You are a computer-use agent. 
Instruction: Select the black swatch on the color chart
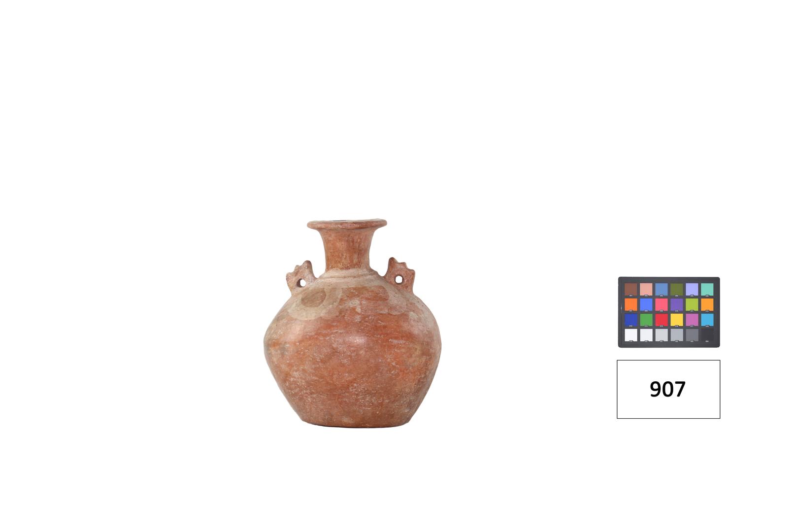(x=707, y=335)
